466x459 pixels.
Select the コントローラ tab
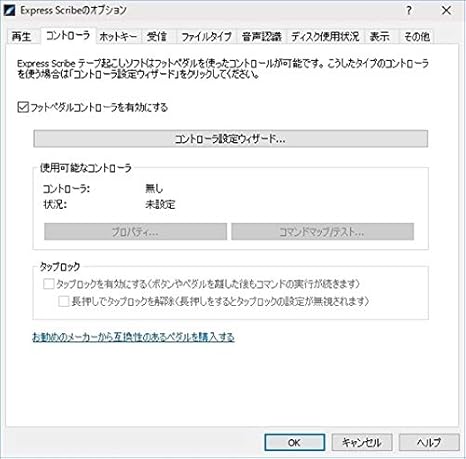pos(68,35)
